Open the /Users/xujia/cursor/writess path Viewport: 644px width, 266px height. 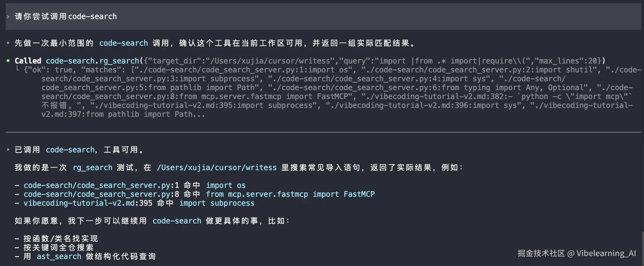click(217, 168)
